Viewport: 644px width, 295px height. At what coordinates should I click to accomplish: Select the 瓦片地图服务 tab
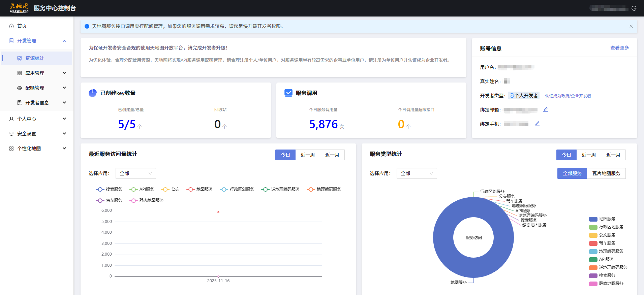coord(606,173)
